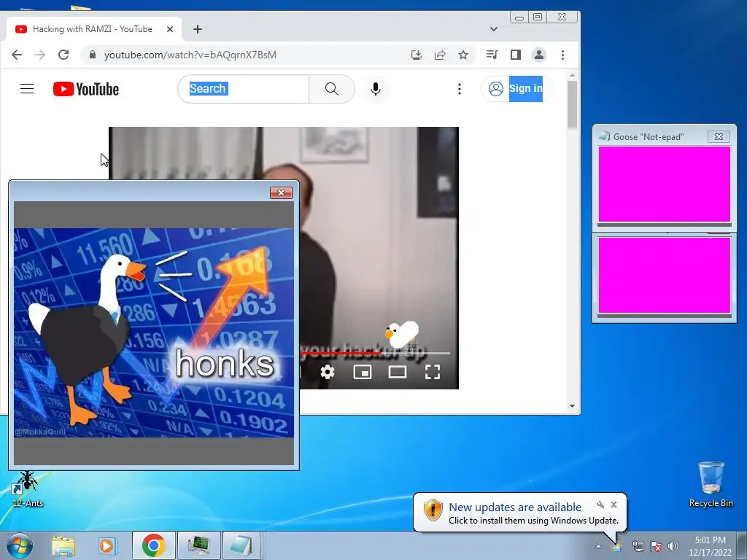Click the white goose on the video
The width and height of the screenshot is (747, 560).
401,334
